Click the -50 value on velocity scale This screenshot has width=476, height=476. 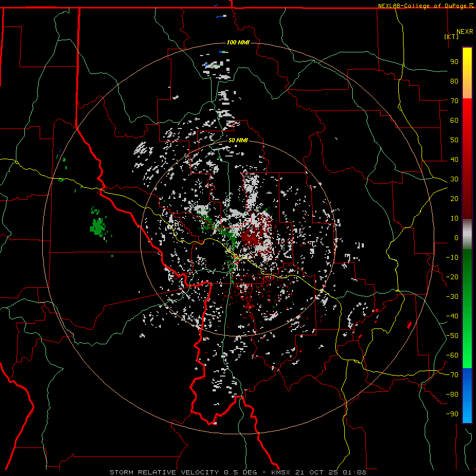pos(452,336)
